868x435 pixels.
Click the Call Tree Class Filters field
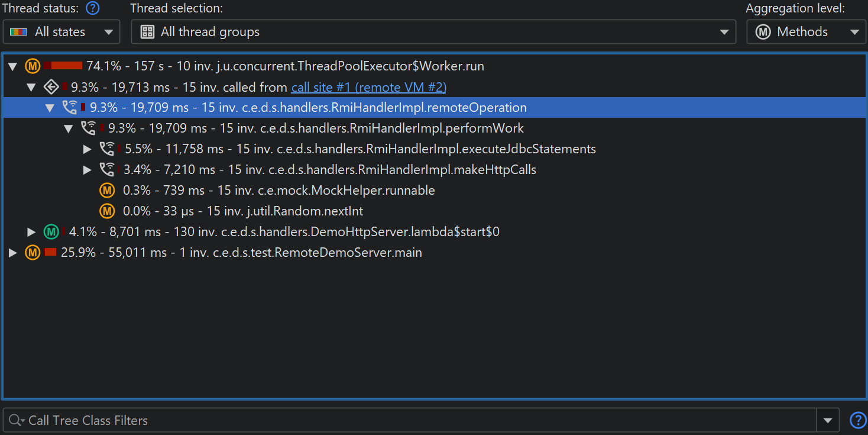click(x=414, y=421)
